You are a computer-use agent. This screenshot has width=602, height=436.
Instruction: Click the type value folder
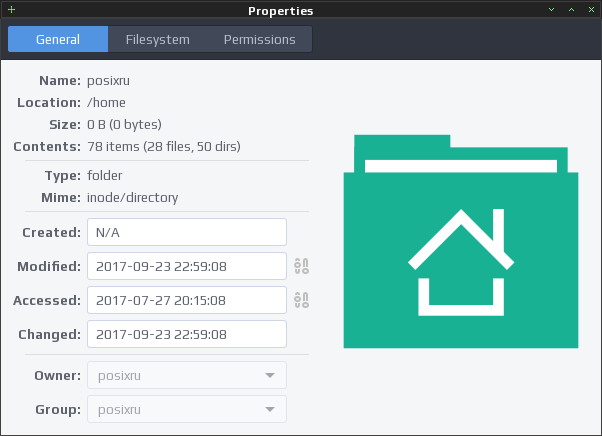104,175
